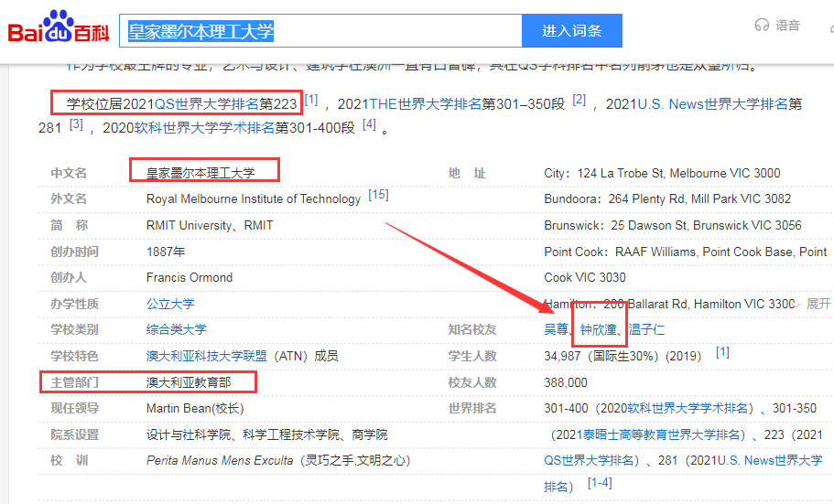Open the 语音 voice option

click(x=787, y=25)
